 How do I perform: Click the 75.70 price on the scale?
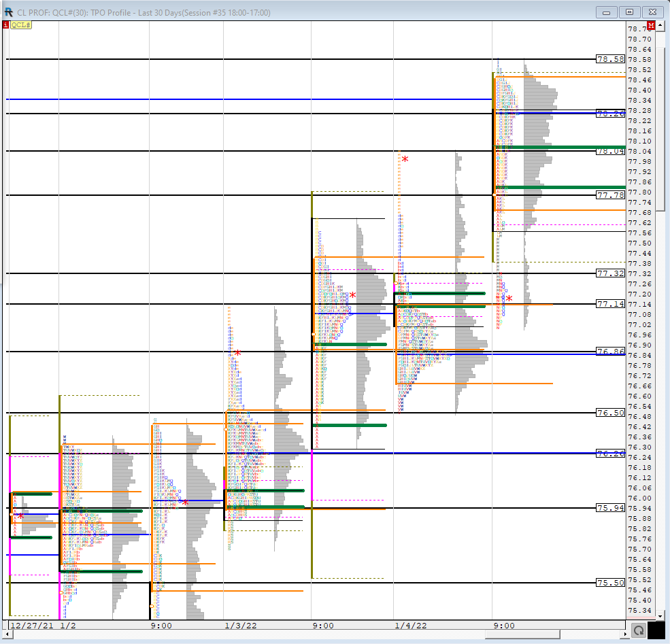[639, 549]
